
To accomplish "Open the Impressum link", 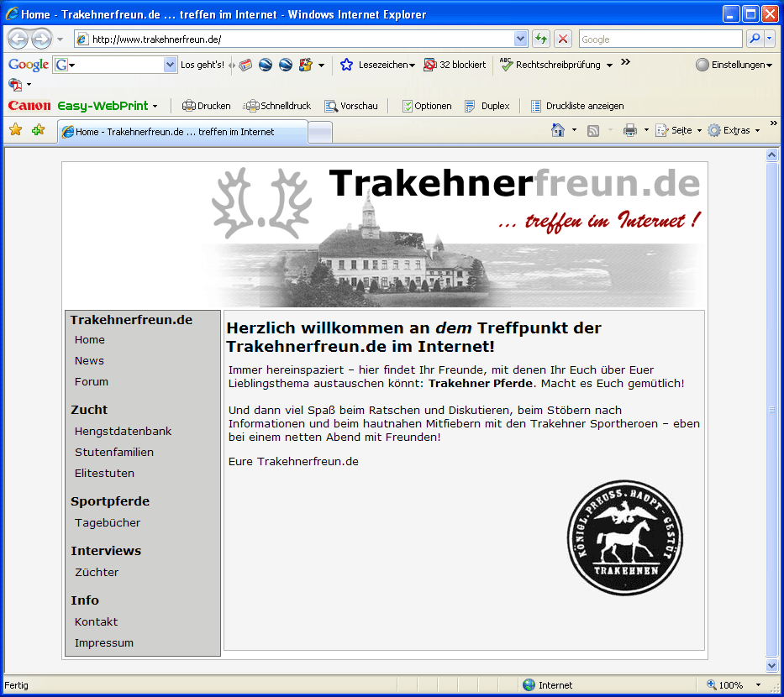I will pos(104,642).
